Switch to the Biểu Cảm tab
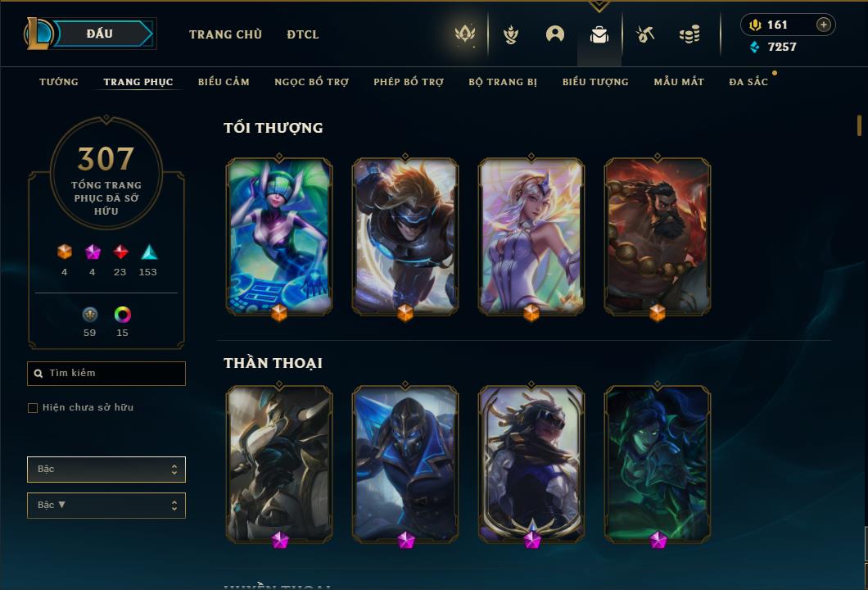 224,82
